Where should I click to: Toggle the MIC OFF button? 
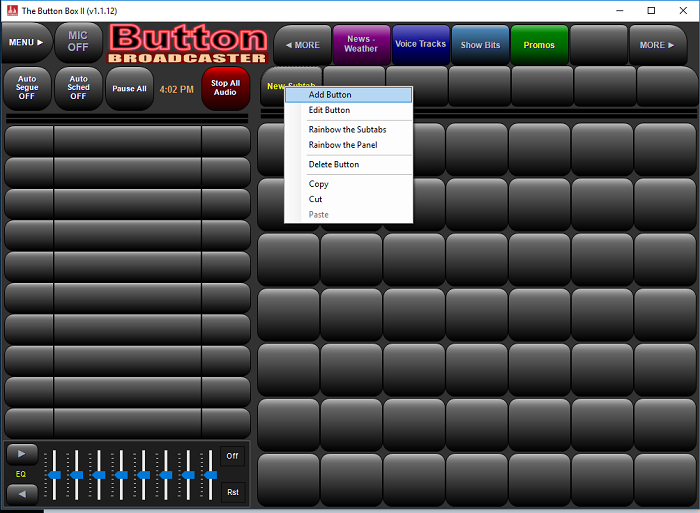point(78,42)
